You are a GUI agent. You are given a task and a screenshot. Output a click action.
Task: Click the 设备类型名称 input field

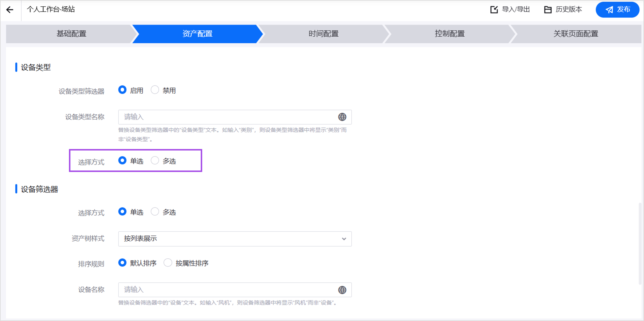(225, 117)
